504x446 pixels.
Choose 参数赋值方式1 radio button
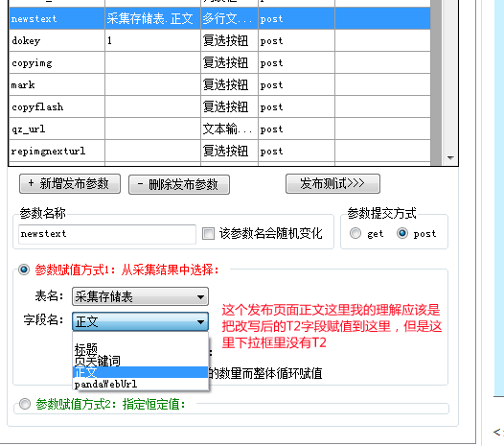[x=24, y=270]
